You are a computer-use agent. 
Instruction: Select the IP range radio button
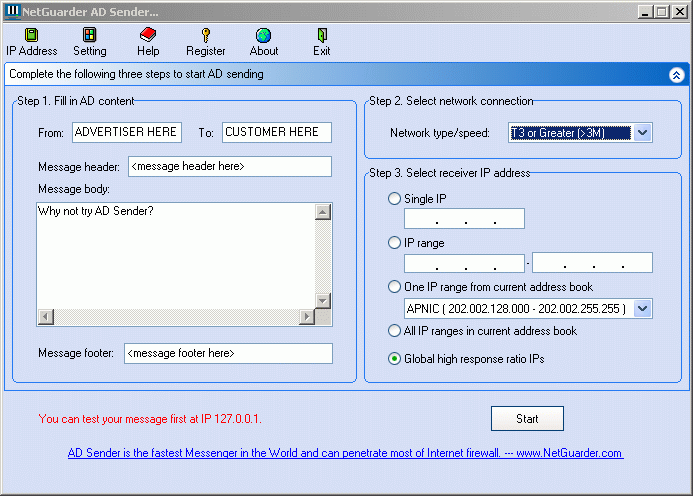pyautogui.click(x=394, y=243)
